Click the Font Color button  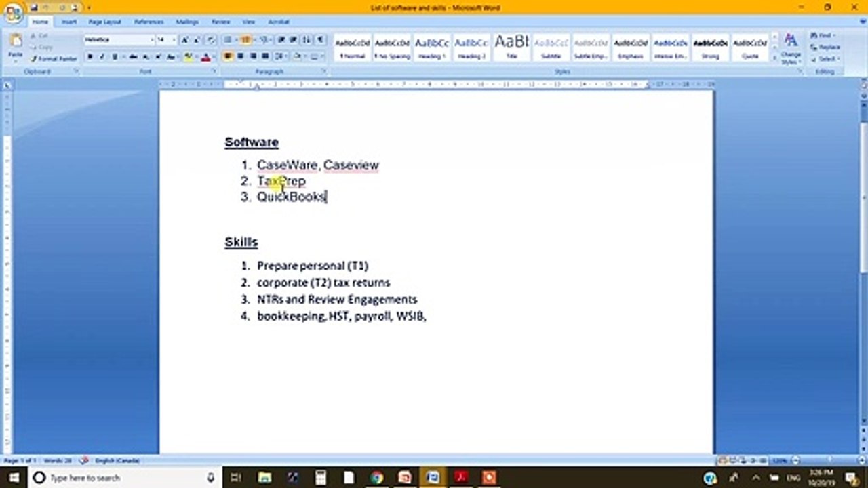205,57
